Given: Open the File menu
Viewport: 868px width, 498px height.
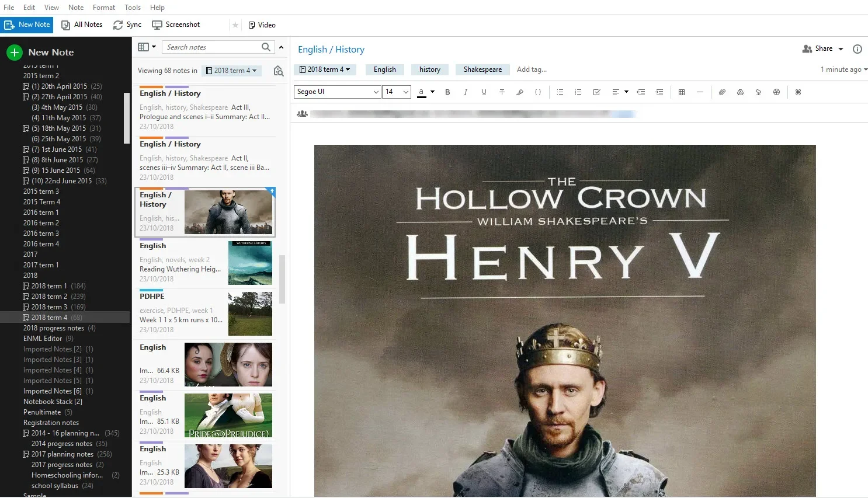Looking at the screenshot, I should [9, 8].
